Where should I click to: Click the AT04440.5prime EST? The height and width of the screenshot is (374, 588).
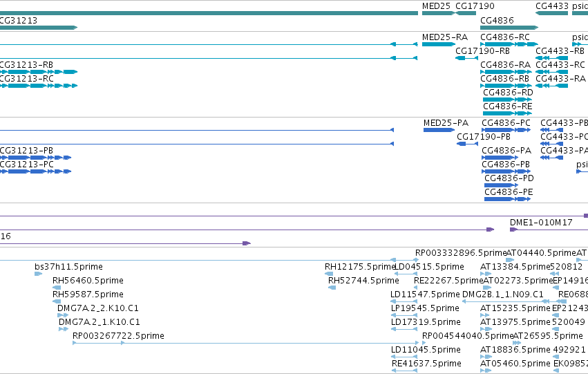point(510,260)
